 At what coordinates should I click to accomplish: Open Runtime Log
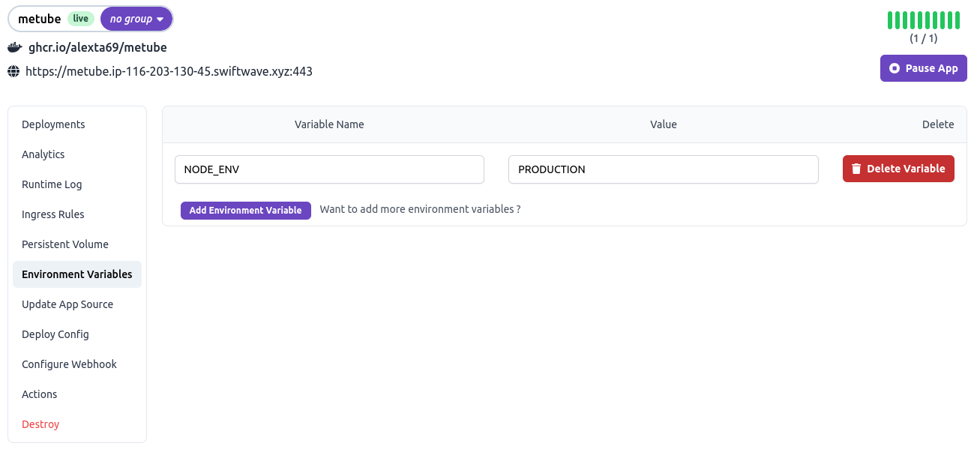click(77, 184)
